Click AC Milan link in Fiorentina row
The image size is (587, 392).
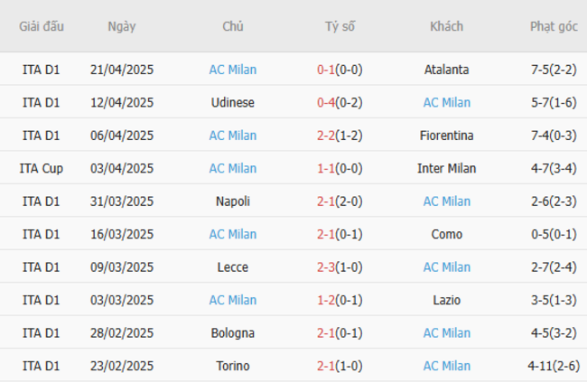(x=232, y=135)
